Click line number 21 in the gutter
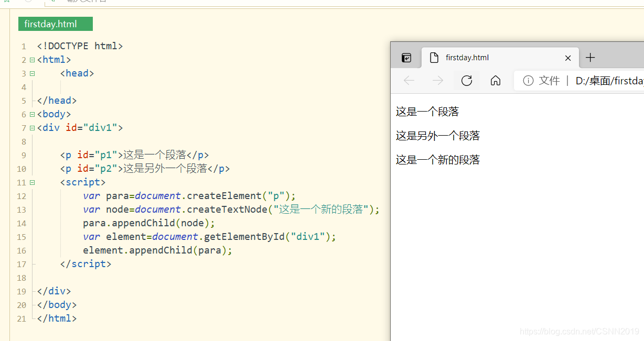This screenshot has width=644, height=341. click(22, 318)
